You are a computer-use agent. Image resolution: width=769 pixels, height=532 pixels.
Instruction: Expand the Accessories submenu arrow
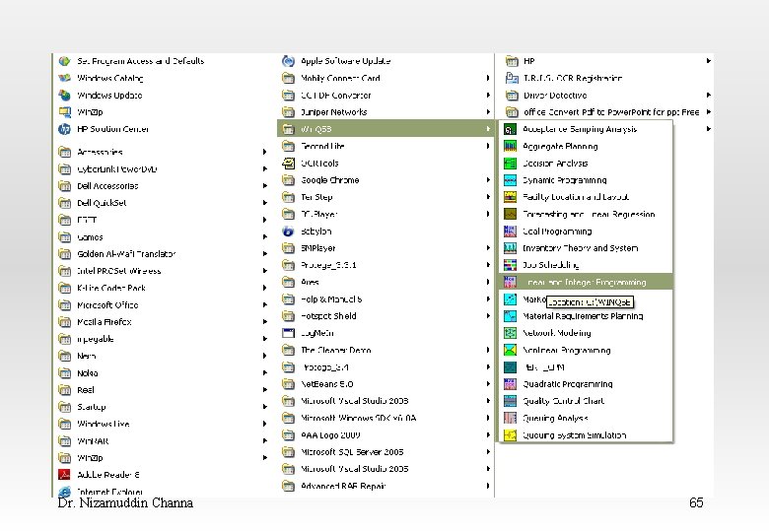tap(264, 153)
